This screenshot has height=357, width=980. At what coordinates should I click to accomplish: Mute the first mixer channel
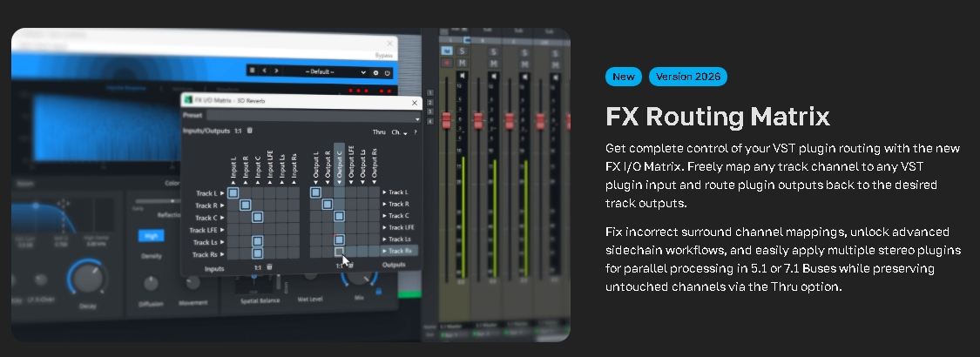click(x=462, y=64)
